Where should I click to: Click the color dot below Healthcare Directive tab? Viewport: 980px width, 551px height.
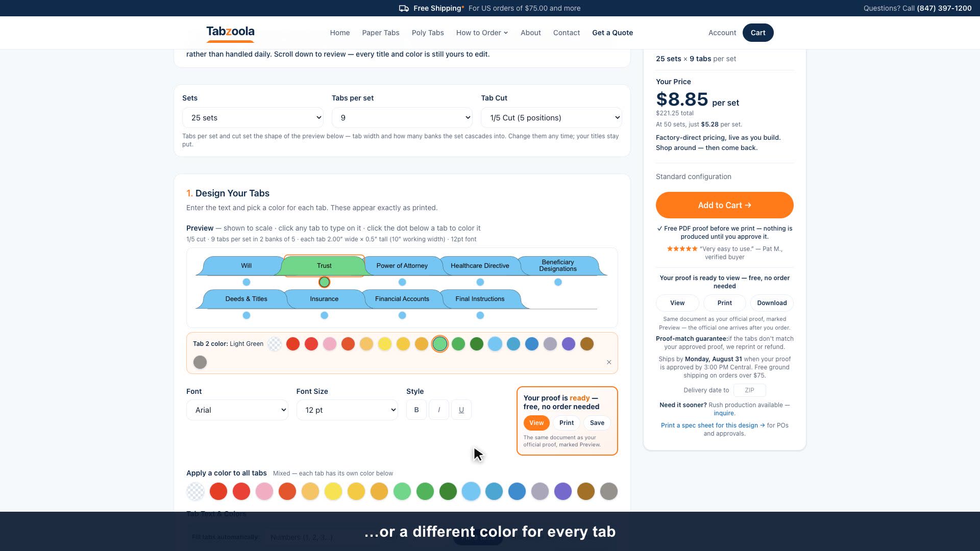[480, 282]
